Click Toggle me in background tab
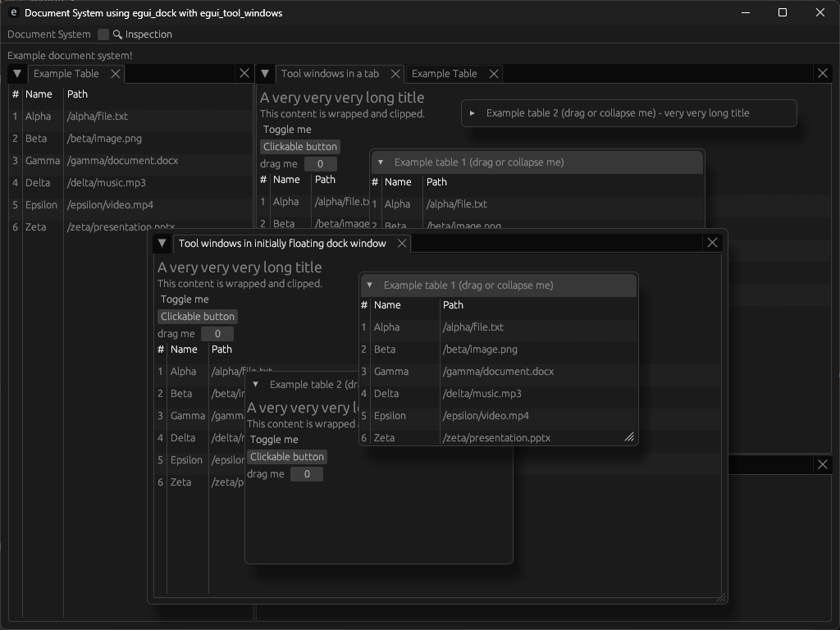840x630 pixels. [287, 130]
